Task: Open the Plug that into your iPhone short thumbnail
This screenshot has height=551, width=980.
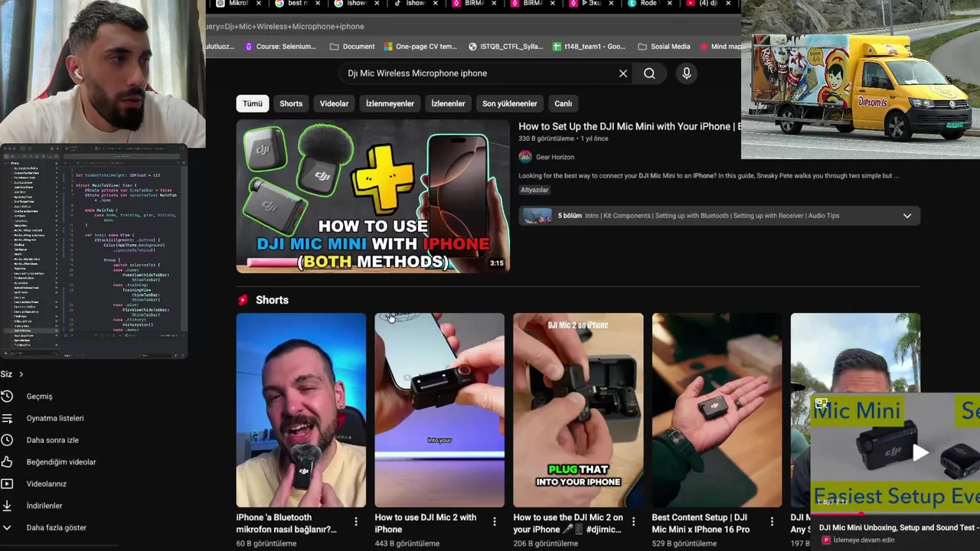Action: (x=578, y=410)
